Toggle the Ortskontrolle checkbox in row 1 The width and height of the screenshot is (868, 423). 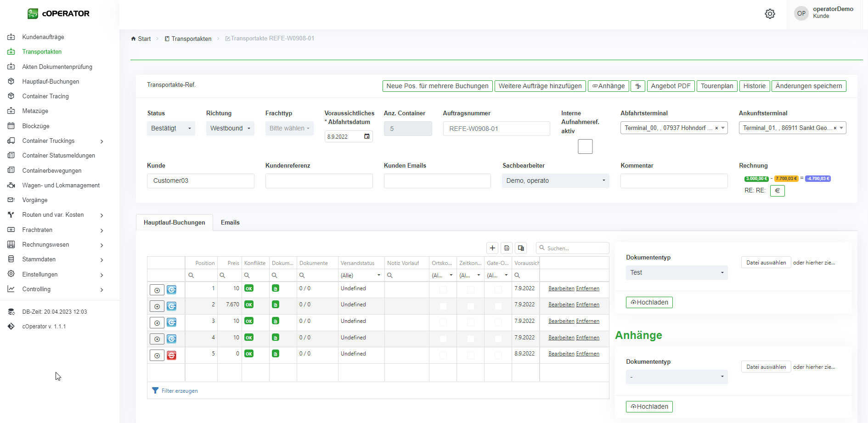[x=443, y=289]
